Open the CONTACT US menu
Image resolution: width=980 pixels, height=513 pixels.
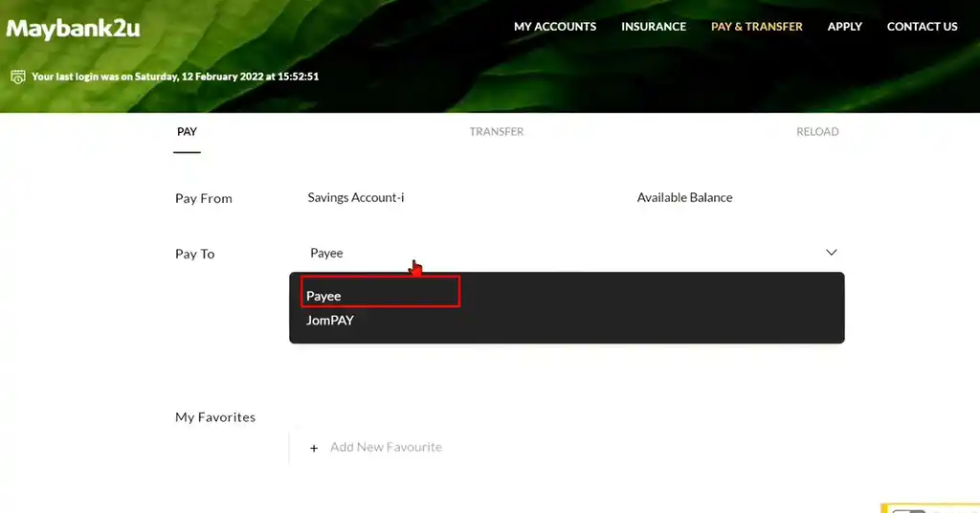[922, 27]
